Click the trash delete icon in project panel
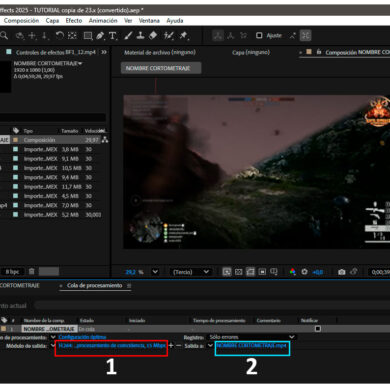This screenshot has height=390, width=390. pos(31,271)
